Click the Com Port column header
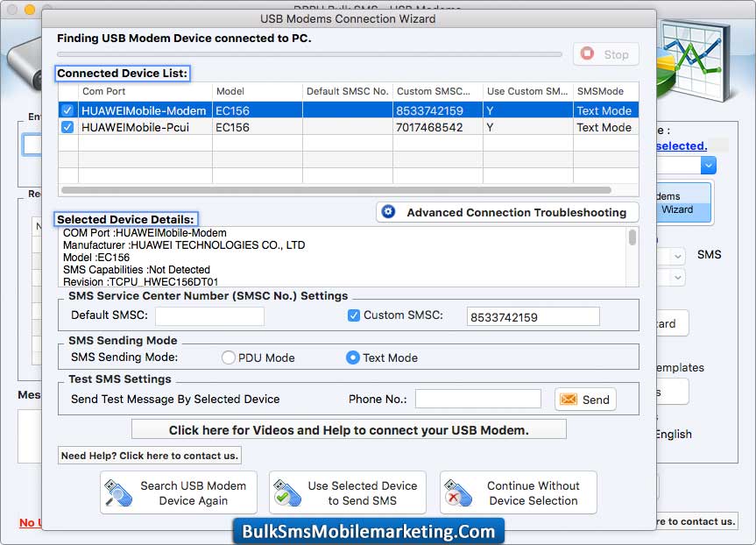 (145, 91)
